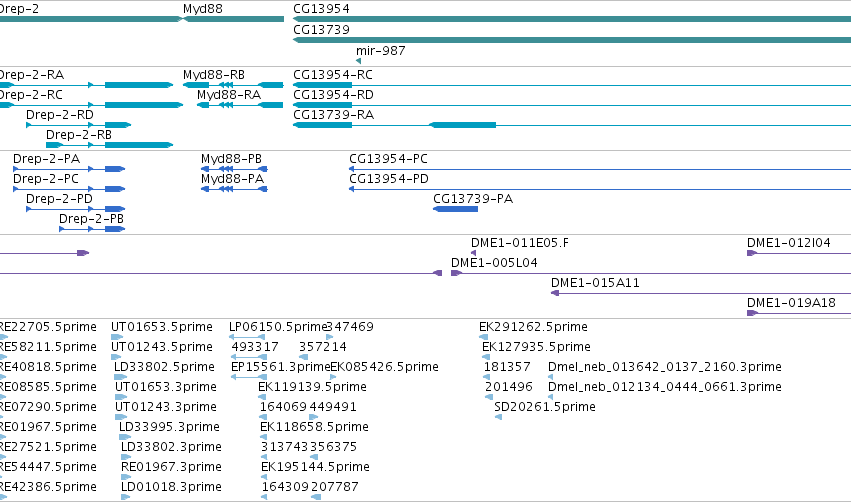Click the 356375 feature label

333,447
